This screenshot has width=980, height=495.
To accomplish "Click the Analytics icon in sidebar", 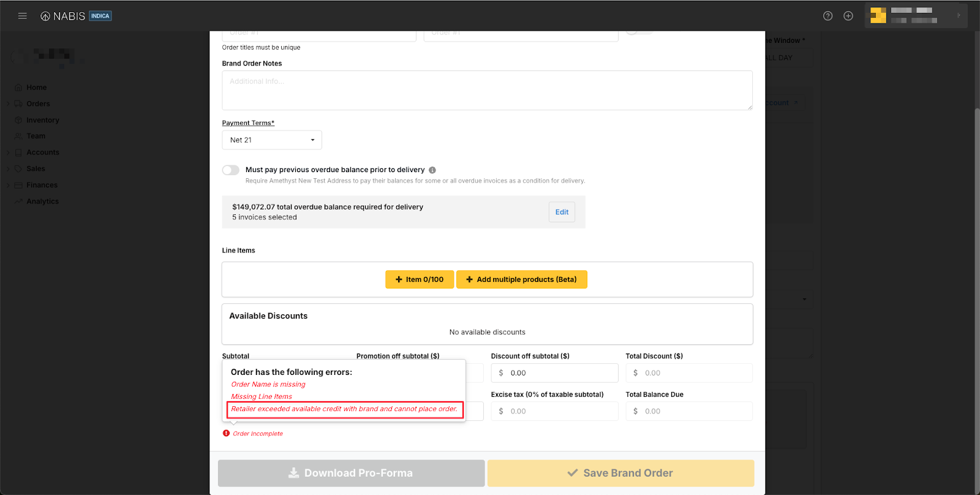I will (18, 202).
